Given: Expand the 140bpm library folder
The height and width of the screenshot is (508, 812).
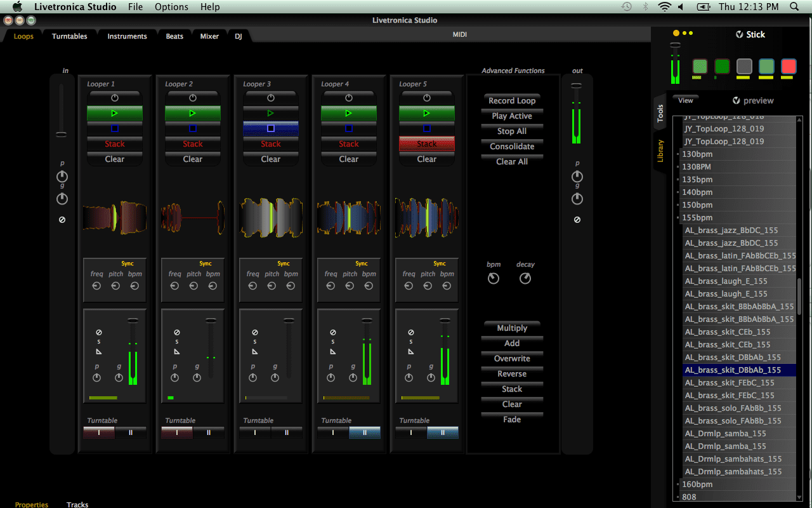Looking at the screenshot, I should (x=678, y=192).
